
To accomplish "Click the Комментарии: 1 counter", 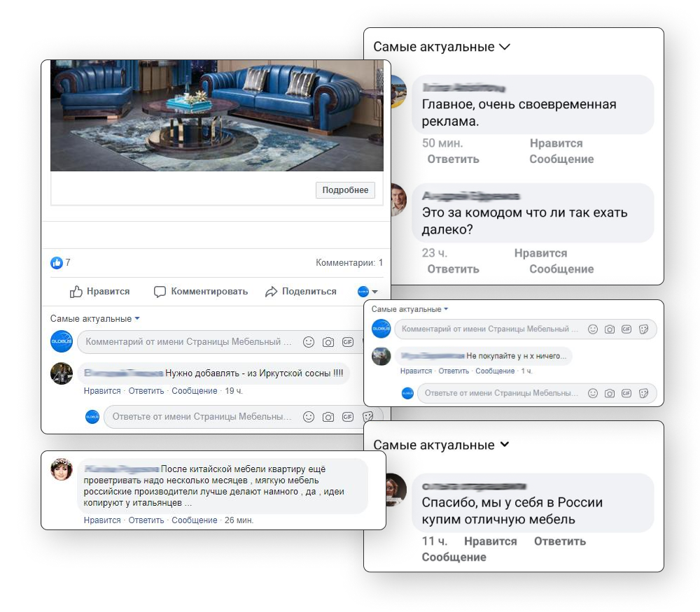I will pos(349,263).
